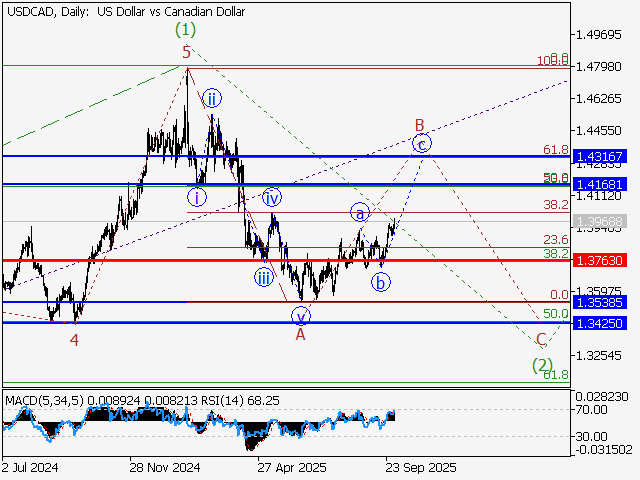The image size is (640, 480).
Task: Click the circled wave iv label
Action: pyautogui.click(x=272, y=198)
